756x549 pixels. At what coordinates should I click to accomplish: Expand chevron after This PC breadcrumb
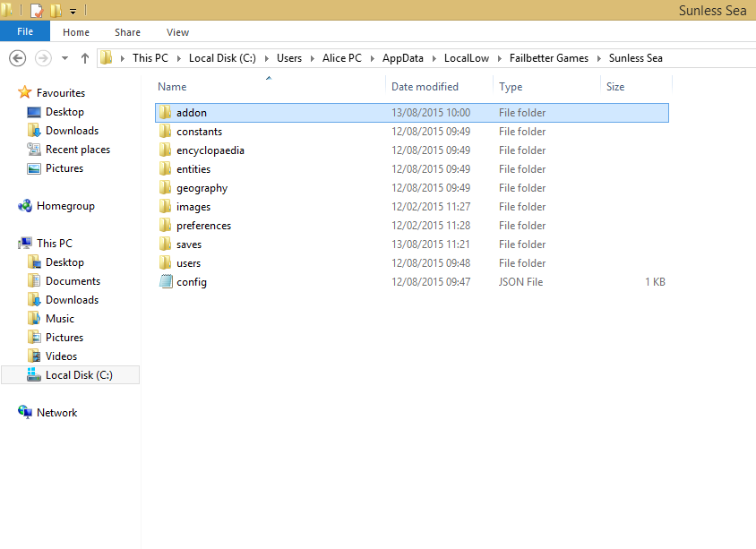point(178,58)
